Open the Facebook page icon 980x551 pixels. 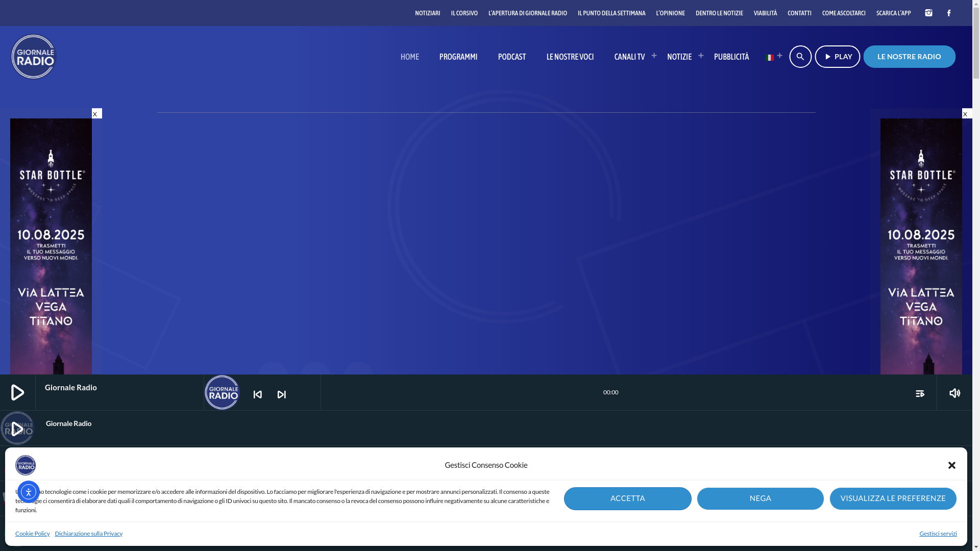pyautogui.click(x=949, y=13)
